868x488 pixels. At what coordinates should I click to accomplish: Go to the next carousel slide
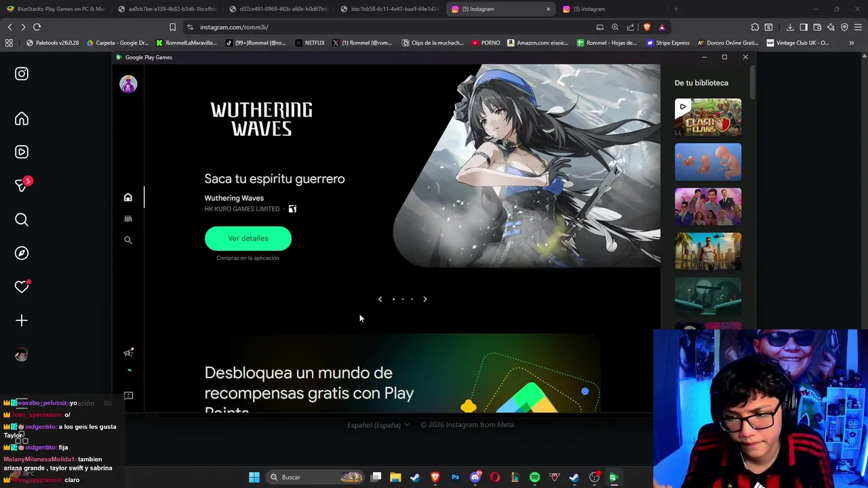(x=425, y=299)
